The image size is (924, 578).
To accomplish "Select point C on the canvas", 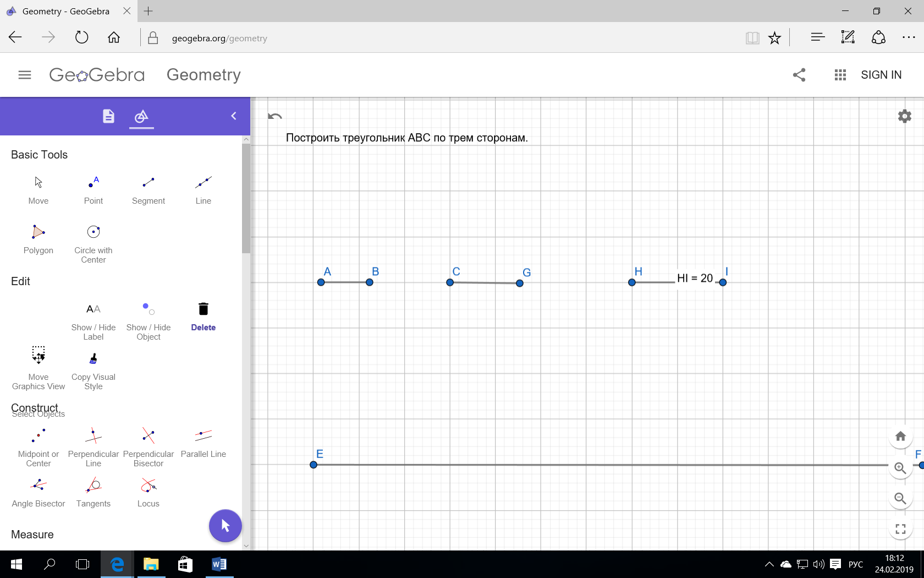I will point(450,282).
